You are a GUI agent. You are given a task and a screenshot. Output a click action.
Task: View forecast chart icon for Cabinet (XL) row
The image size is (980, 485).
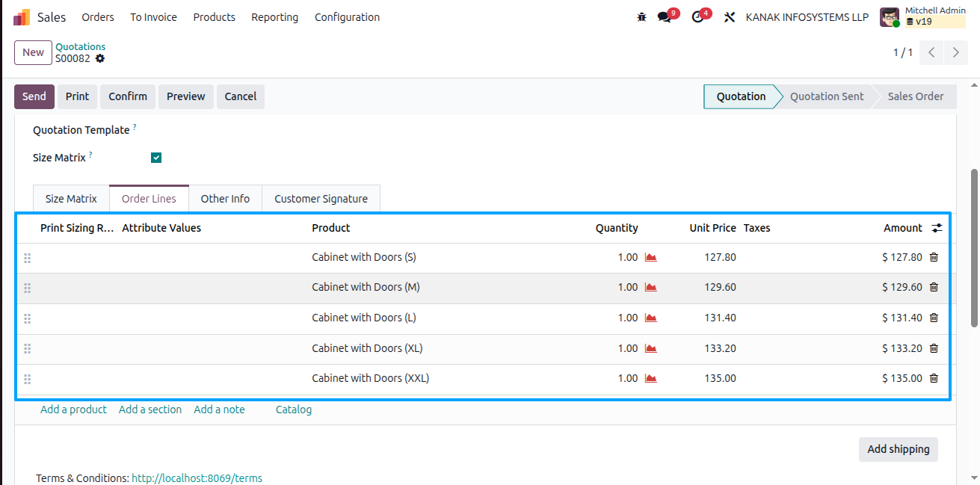pyautogui.click(x=650, y=348)
